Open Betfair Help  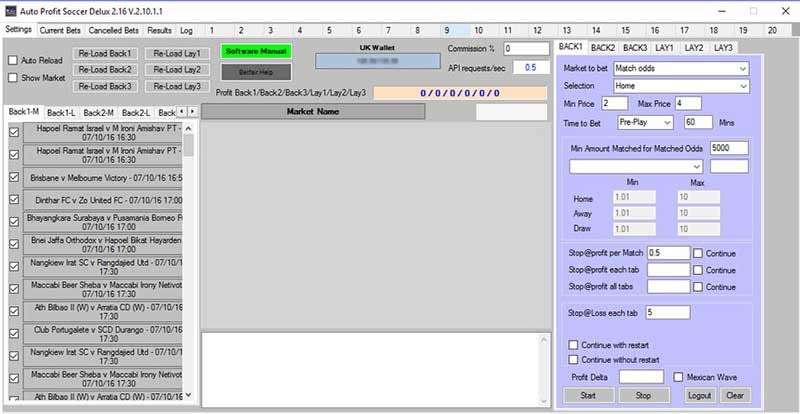click(256, 72)
